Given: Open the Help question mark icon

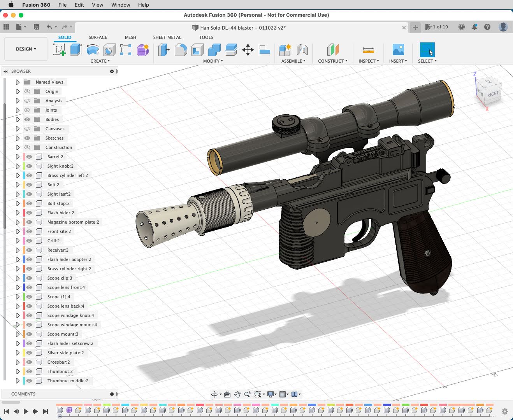Looking at the screenshot, I should tap(487, 27).
